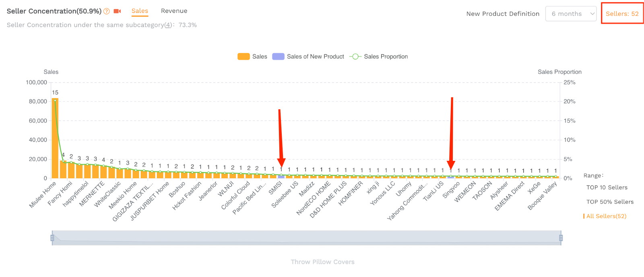Select TOP 50% Sellers range
This screenshot has width=644, height=277.
[x=610, y=202]
